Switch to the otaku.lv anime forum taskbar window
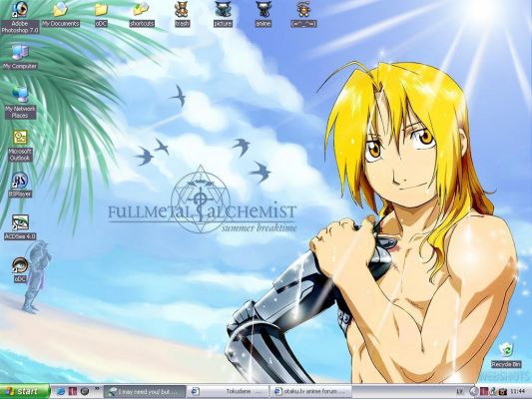This screenshot has height=399, width=532. click(x=310, y=392)
